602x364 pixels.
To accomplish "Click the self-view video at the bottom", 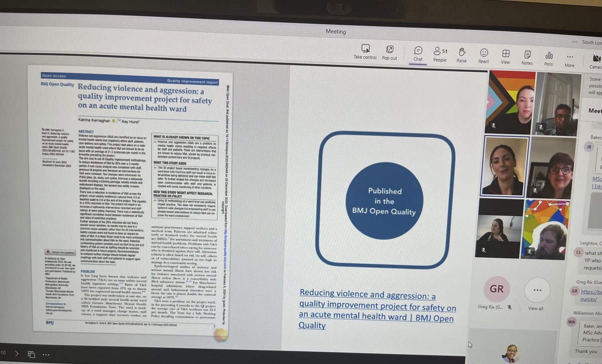I will (511, 353).
